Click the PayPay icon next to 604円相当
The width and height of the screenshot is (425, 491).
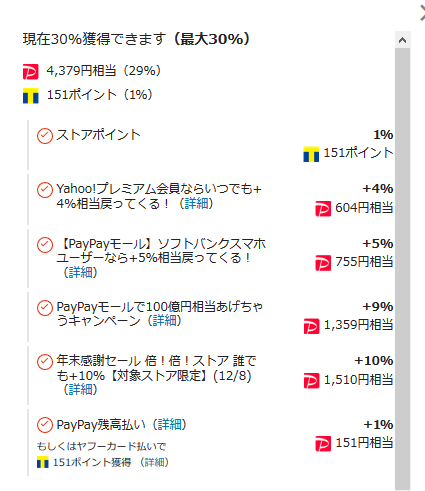pyautogui.click(x=323, y=209)
